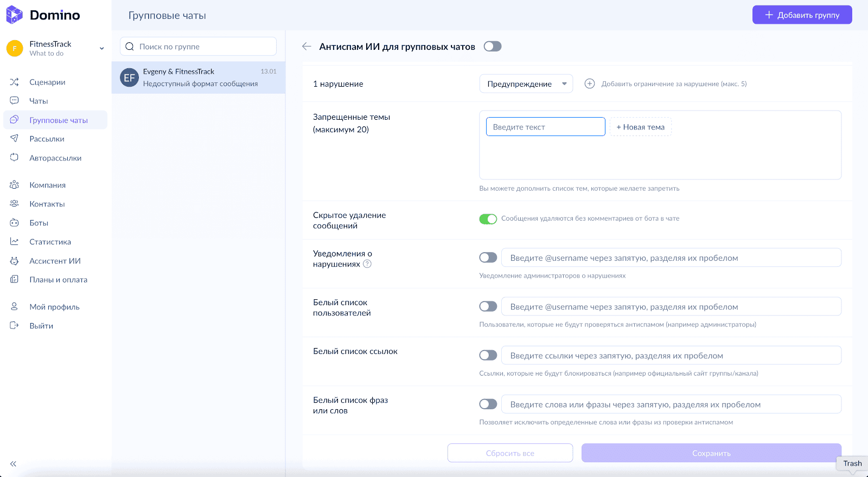Click the search magnifier icon in group search

130,47
